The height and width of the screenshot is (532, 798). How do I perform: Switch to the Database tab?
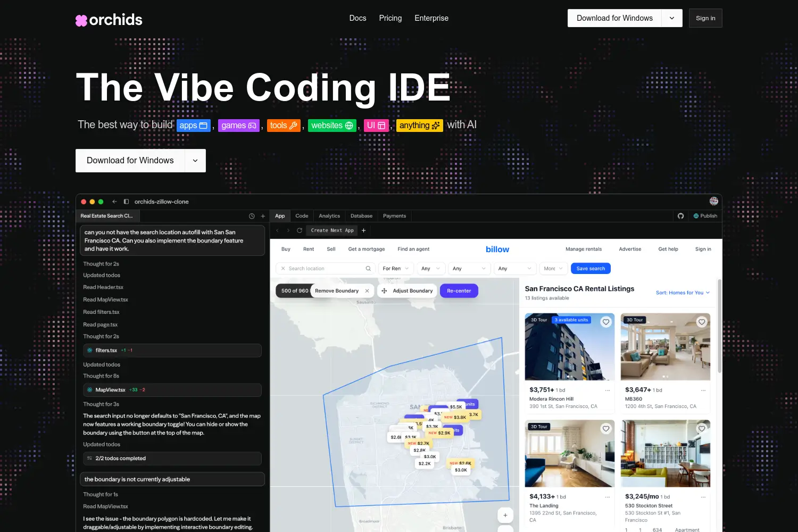pos(361,216)
